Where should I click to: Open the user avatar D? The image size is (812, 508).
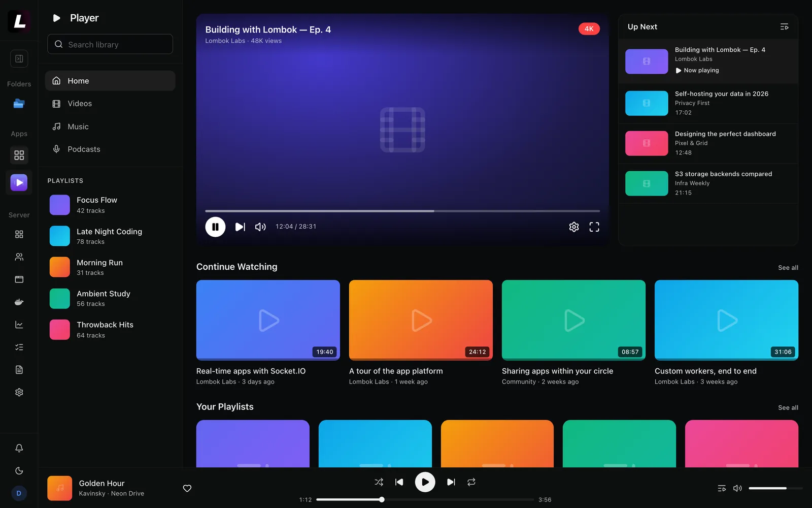[x=19, y=493]
